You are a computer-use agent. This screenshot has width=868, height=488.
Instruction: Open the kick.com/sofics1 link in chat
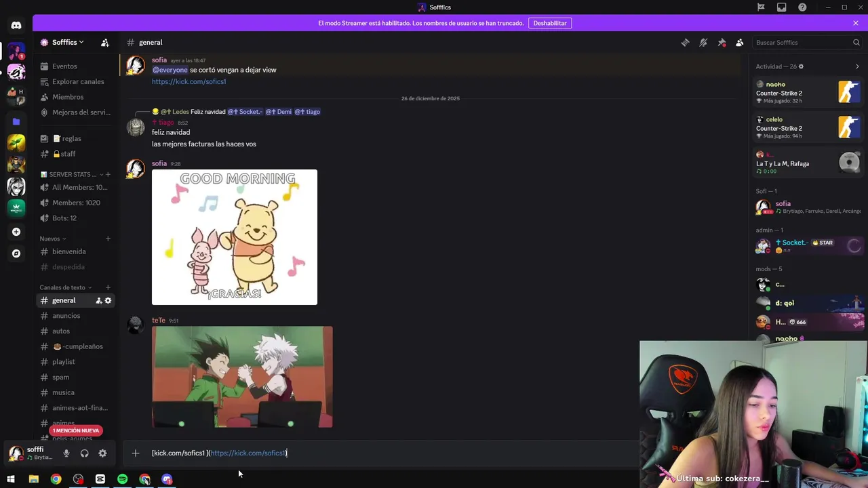(189, 81)
